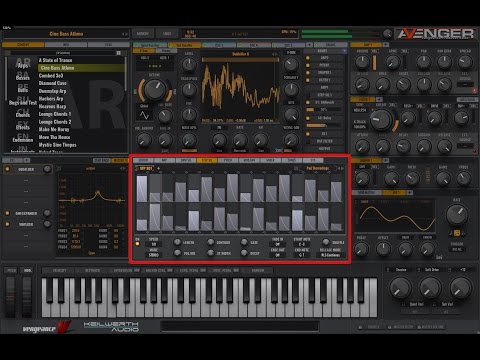Open the Fade In value dropdown

coord(277,244)
